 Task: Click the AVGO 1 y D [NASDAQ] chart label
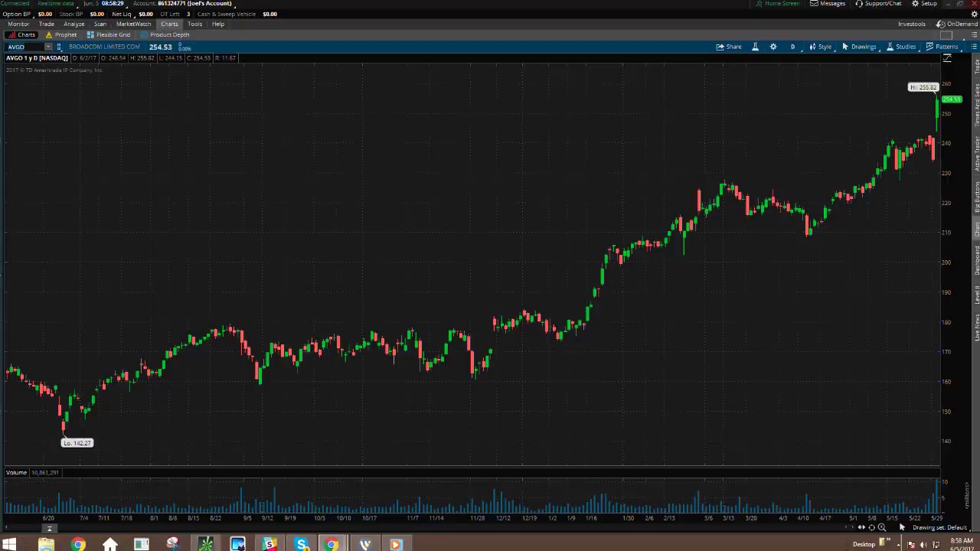[x=37, y=58]
